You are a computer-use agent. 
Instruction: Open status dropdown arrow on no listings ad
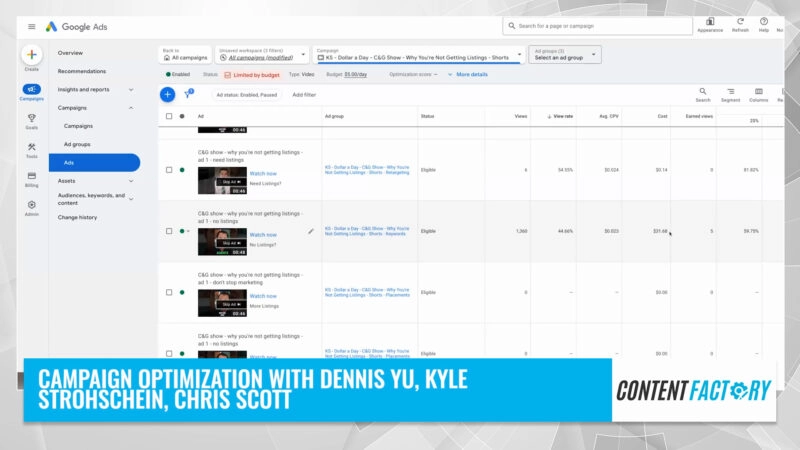tap(188, 231)
